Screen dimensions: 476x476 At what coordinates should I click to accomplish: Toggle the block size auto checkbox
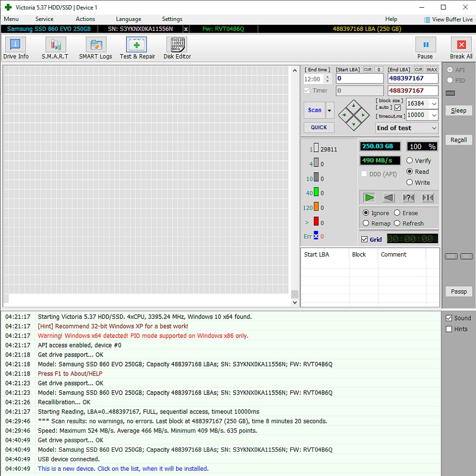pyautogui.click(x=397, y=108)
